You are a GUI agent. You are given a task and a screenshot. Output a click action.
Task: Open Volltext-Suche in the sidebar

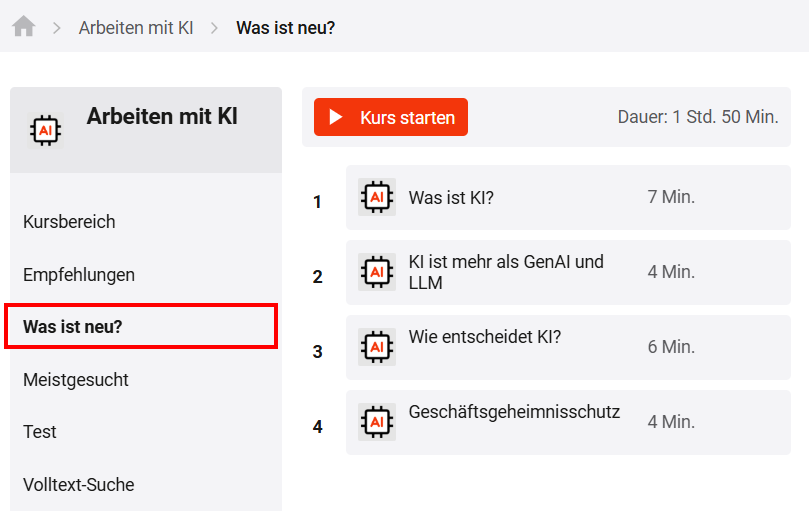click(x=78, y=485)
